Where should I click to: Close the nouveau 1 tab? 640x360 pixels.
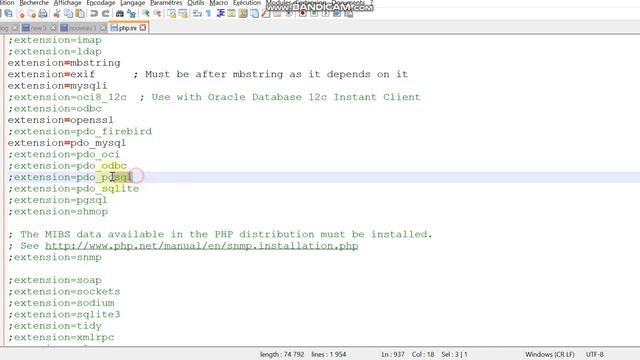click(103, 28)
